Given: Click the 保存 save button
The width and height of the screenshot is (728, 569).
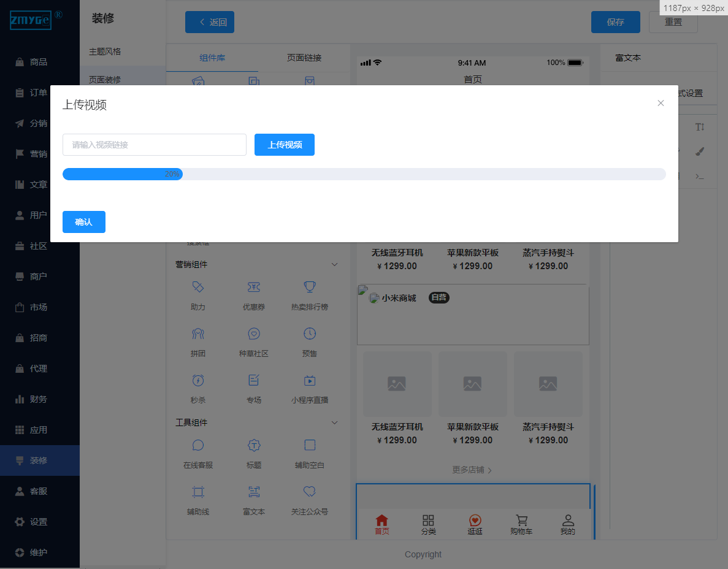Looking at the screenshot, I should point(616,22).
